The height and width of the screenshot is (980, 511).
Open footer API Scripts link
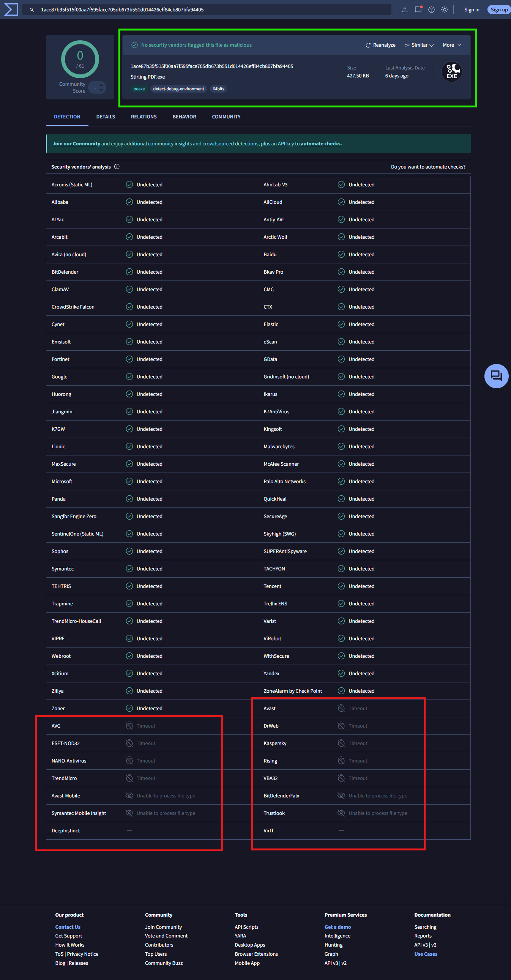click(x=246, y=927)
